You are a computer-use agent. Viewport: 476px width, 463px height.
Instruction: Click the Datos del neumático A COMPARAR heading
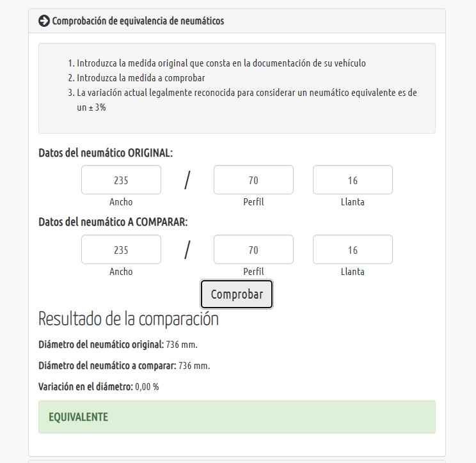pyautogui.click(x=113, y=223)
